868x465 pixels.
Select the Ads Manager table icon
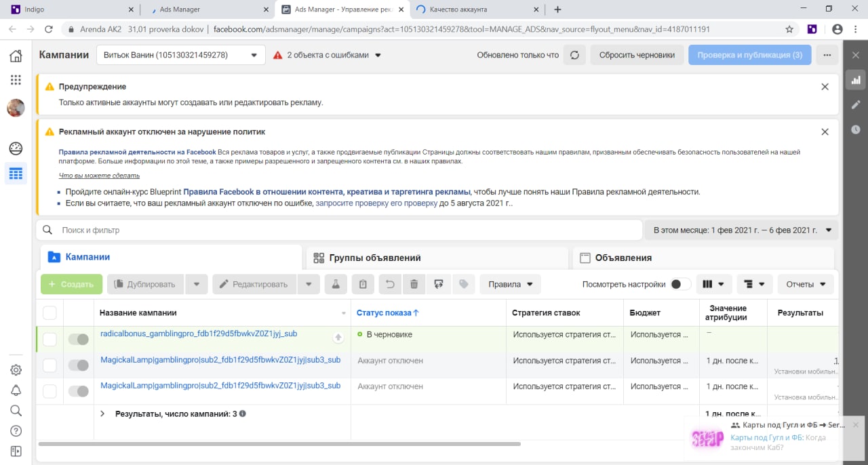16,174
